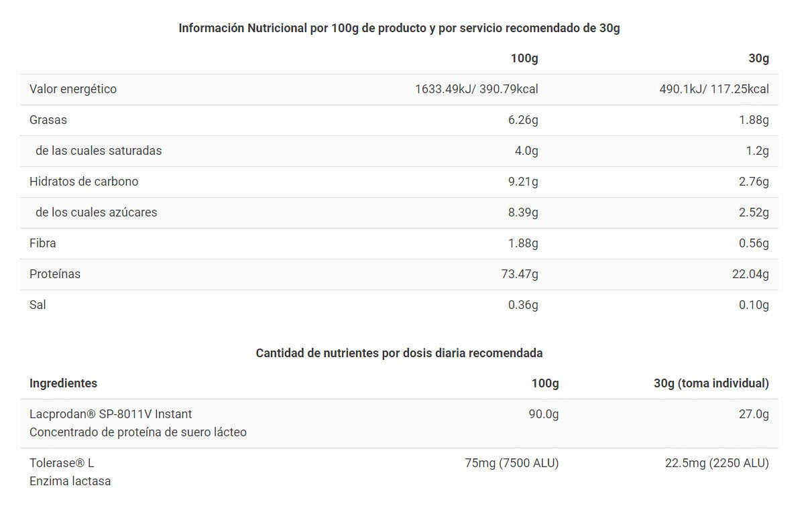Click 'de las cuales saturadas' label
This screenshot has width=812, height=506.
click(99, 151)
